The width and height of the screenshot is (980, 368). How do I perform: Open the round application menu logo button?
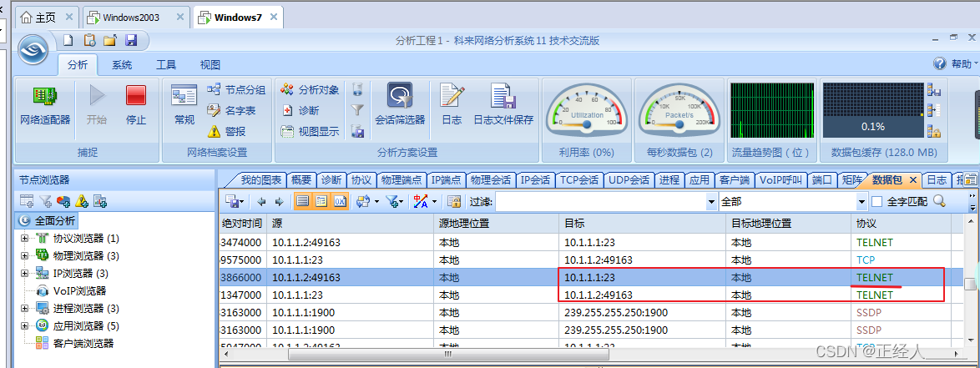pos(33,50)
